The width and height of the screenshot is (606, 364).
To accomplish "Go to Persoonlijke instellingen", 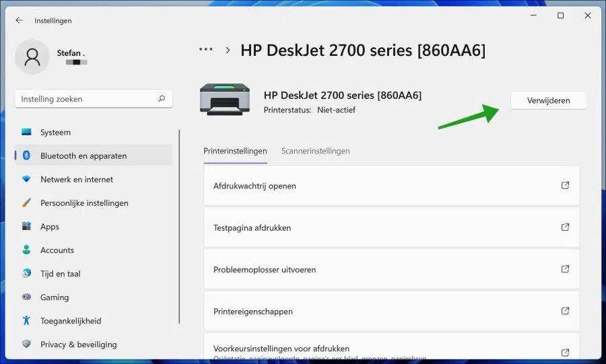I will [x=94, y=203].
